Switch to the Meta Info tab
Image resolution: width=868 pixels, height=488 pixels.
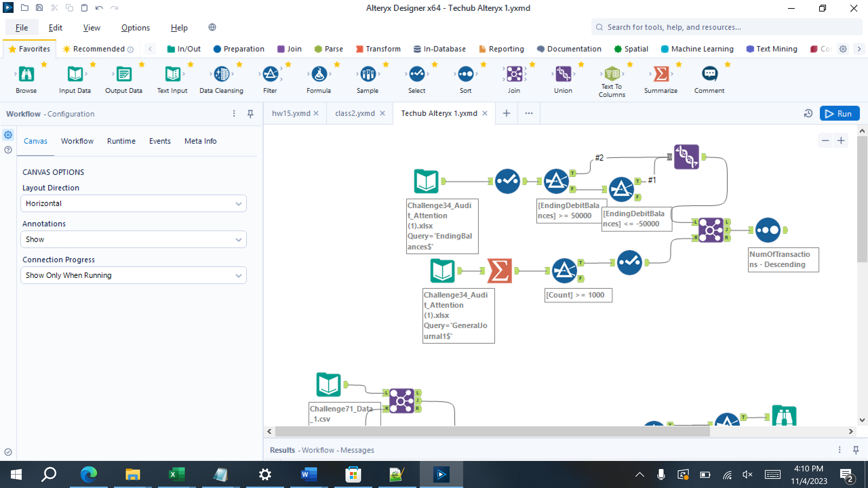tap(200, 141)
